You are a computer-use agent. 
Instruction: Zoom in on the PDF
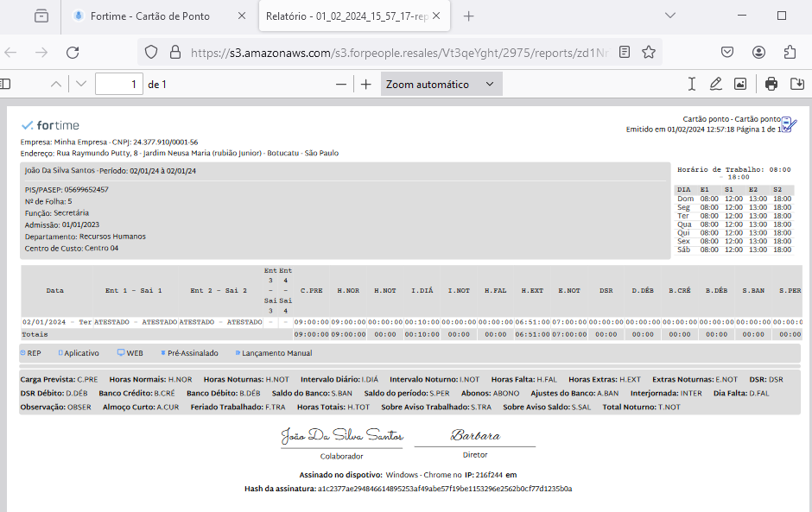point(365,85)
